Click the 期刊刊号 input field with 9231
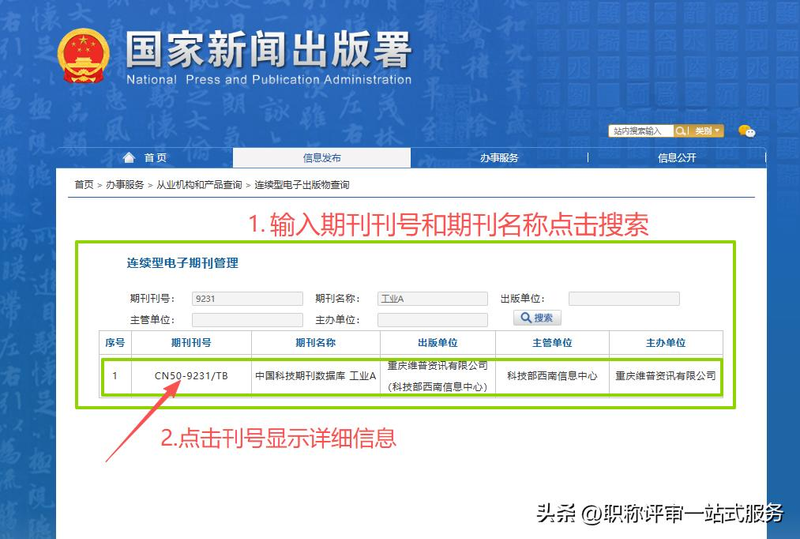The width and height of the screenshot is (800, 539). [x=247, y=299]
